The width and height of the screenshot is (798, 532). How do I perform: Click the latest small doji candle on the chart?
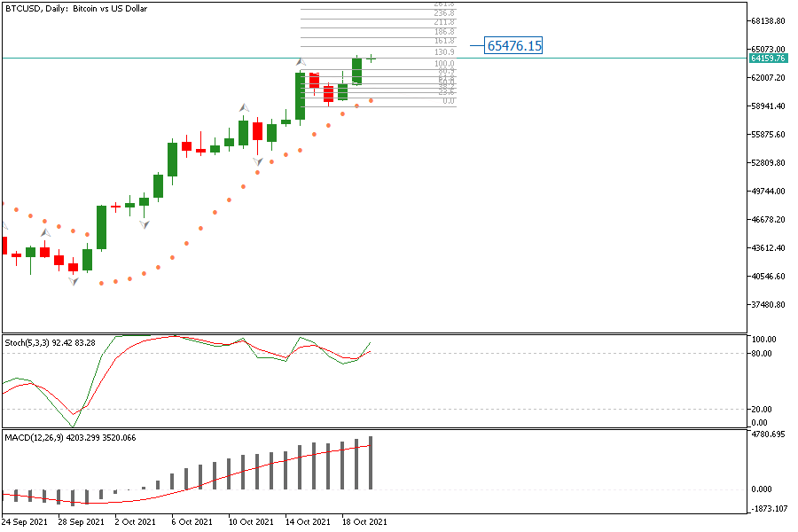(x=371, y=59)
